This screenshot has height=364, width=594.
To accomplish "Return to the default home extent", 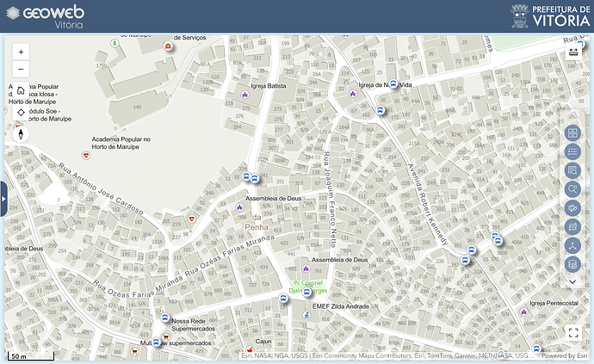I will coord(21,91).
